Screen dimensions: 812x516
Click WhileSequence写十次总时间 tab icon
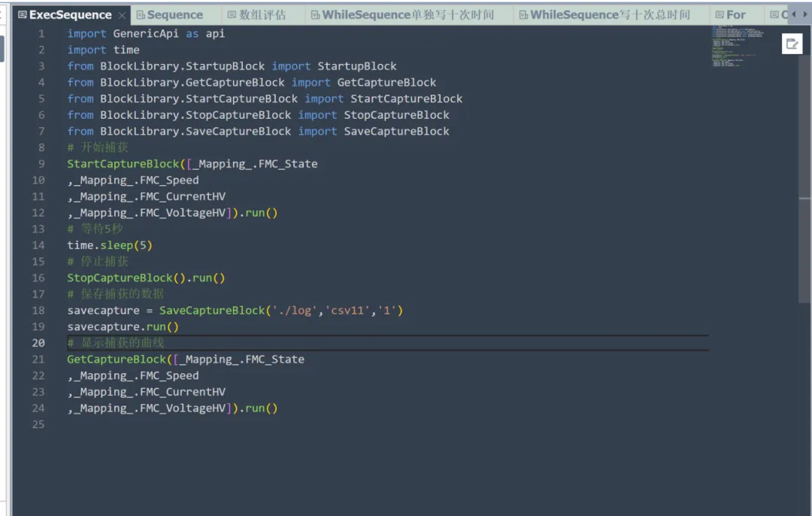523,15
